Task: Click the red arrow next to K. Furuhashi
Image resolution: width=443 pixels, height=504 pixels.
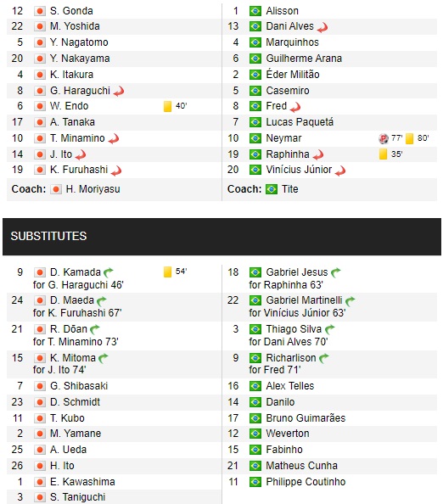Action: (116, 171)
